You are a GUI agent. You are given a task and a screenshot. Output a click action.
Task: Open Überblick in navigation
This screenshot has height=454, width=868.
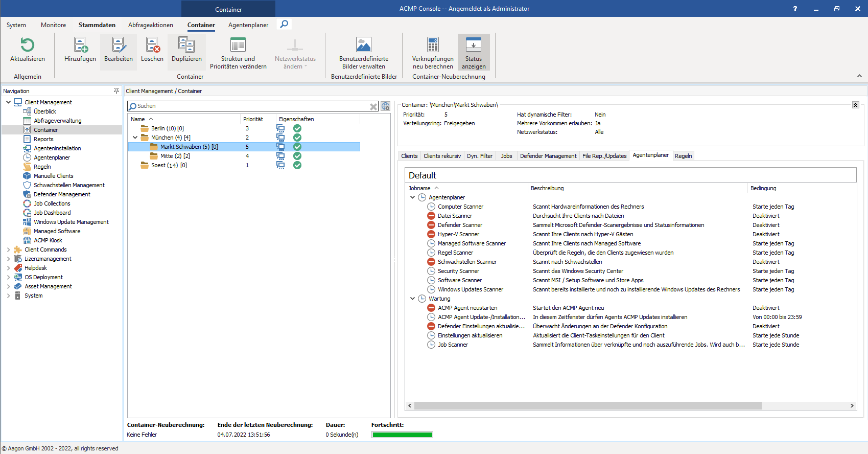45,111
